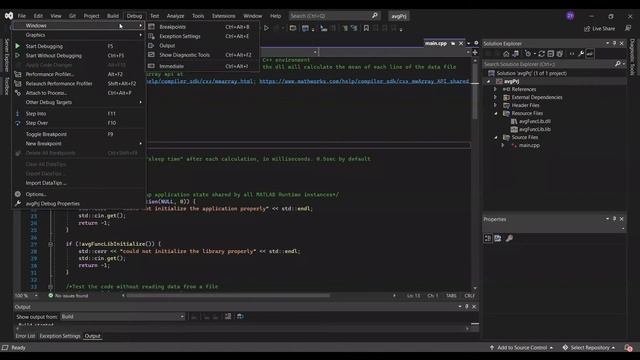Expand Other Debug Targets submenu

coord(78,102)
